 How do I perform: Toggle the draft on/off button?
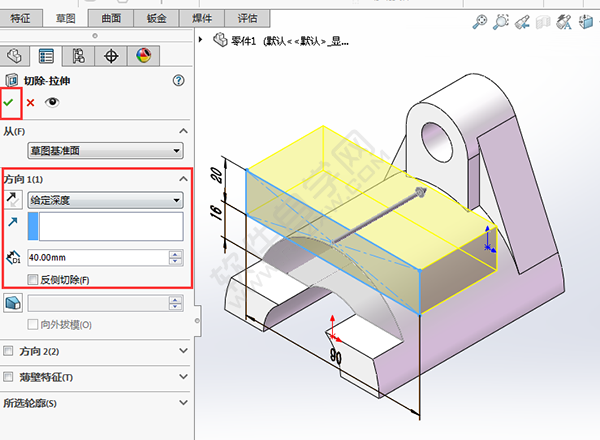(13, 303)
